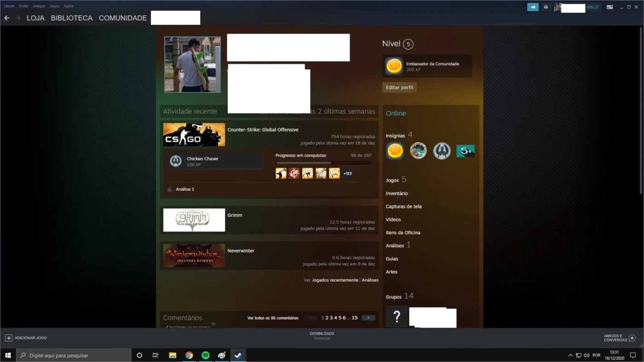Go to the LOJA tab
644x362 pixels.
(35, 18)
